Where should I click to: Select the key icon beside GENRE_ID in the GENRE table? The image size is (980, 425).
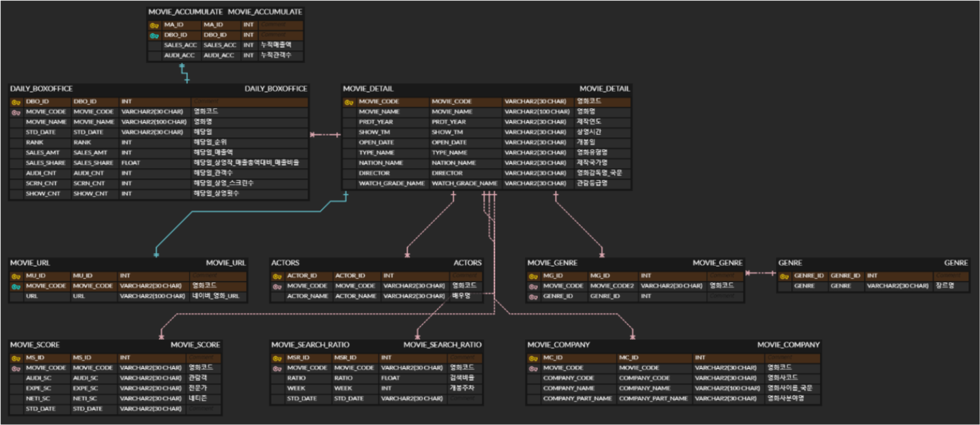[784, 275]
